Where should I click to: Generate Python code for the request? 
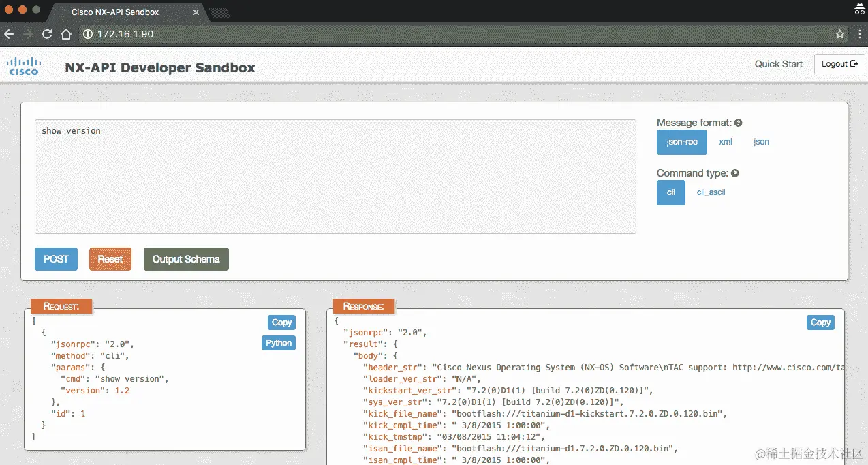[279, 343]
